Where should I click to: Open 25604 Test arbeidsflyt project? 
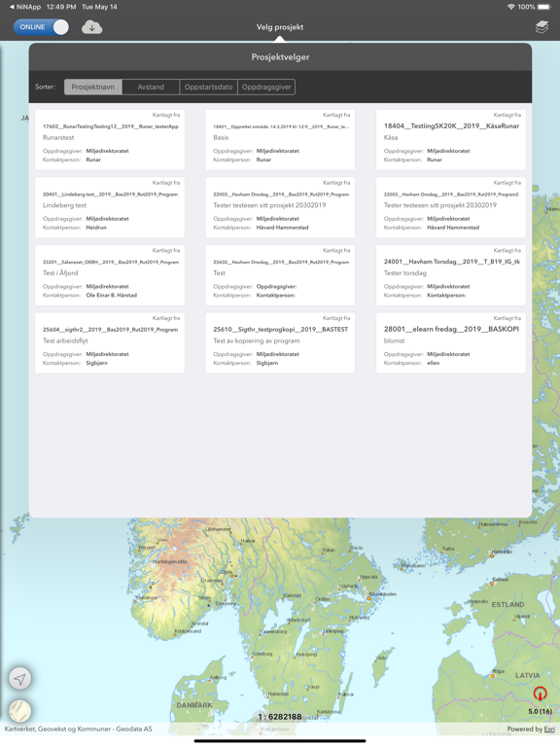coord(110,342)
